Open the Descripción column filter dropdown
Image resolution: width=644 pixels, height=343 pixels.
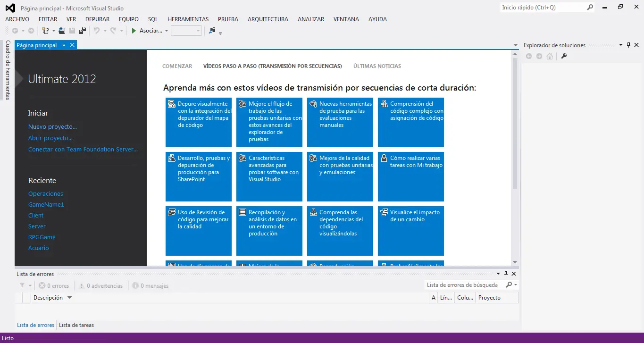click(69, 298)
